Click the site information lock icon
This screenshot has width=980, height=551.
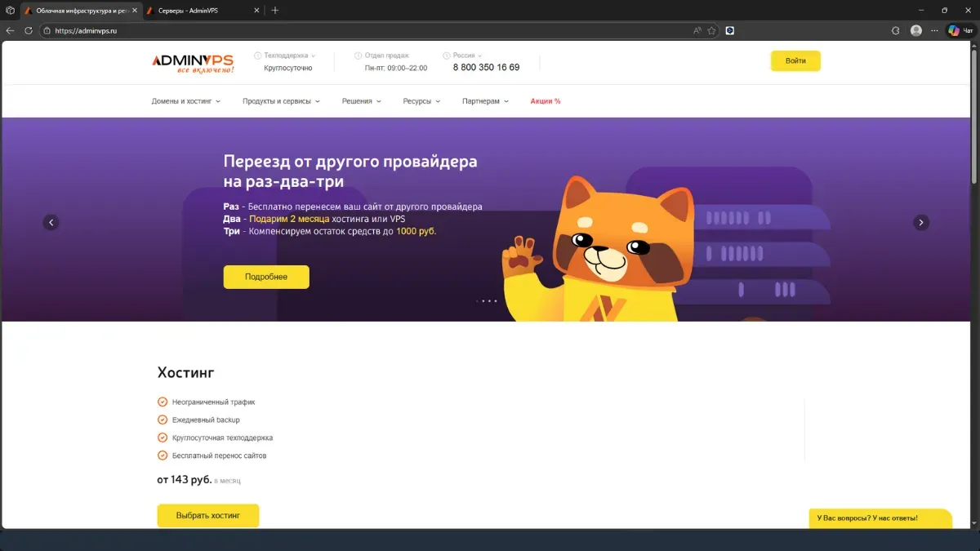click(x=47, y=30)
